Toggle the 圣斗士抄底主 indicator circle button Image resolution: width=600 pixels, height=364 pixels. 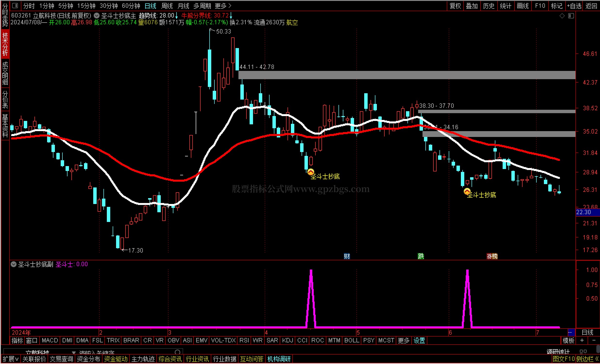tap(97, 16)
